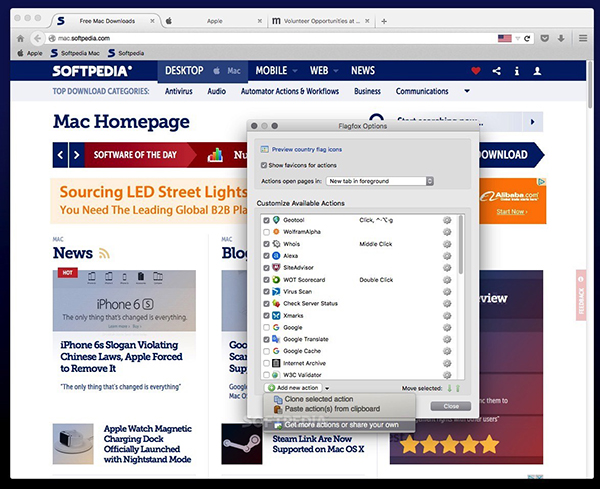Open iPhone 6s Slogan Violating Chinese Laws article
The width and height of the screenshot is (600, 489).
coord(121,357)
